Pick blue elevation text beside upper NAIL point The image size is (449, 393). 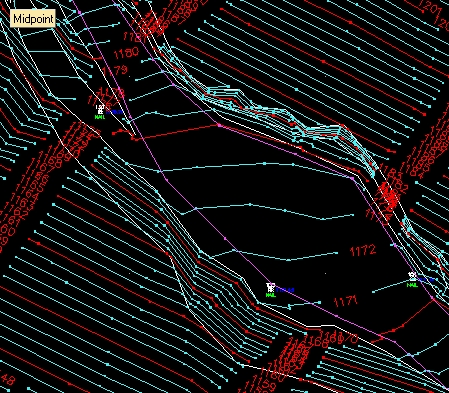pos(114,112)
